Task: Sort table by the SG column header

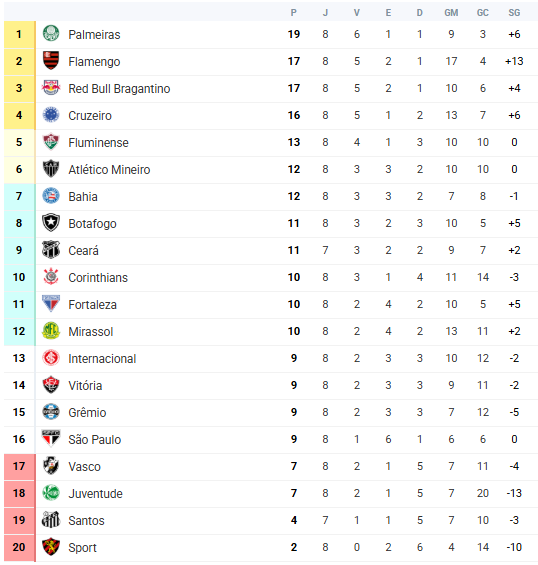Action: 514,13
